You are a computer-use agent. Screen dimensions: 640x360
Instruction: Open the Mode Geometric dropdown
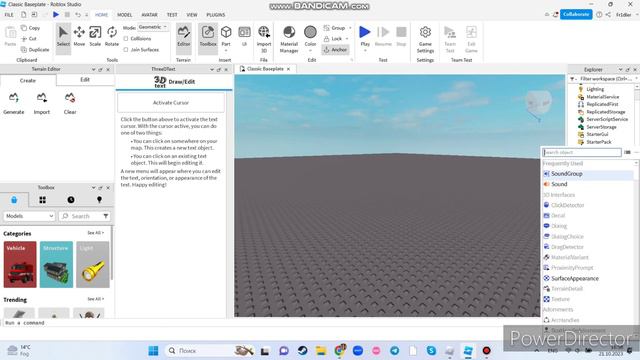point(153,27)
